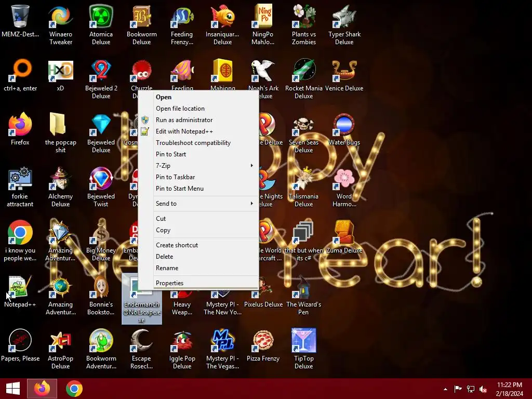Select Venice Deluxe gondola icon
Viewport: 532px width, 399px height.
344,71
